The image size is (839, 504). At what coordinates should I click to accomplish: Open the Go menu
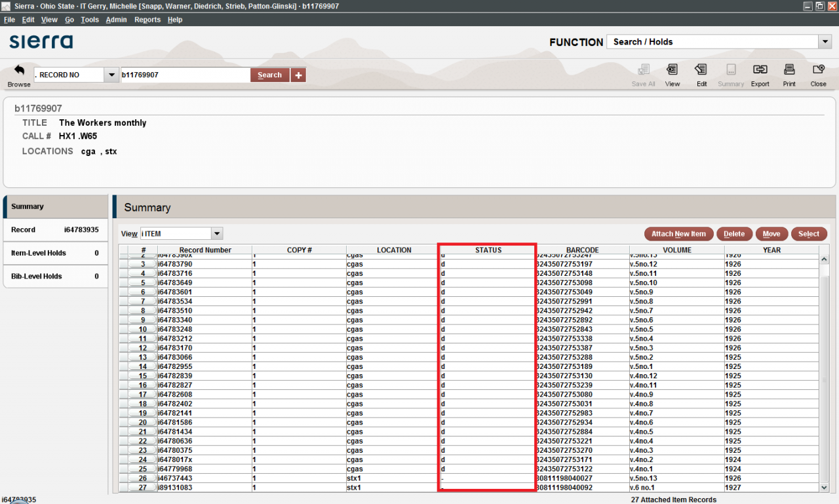pos(69,20)
